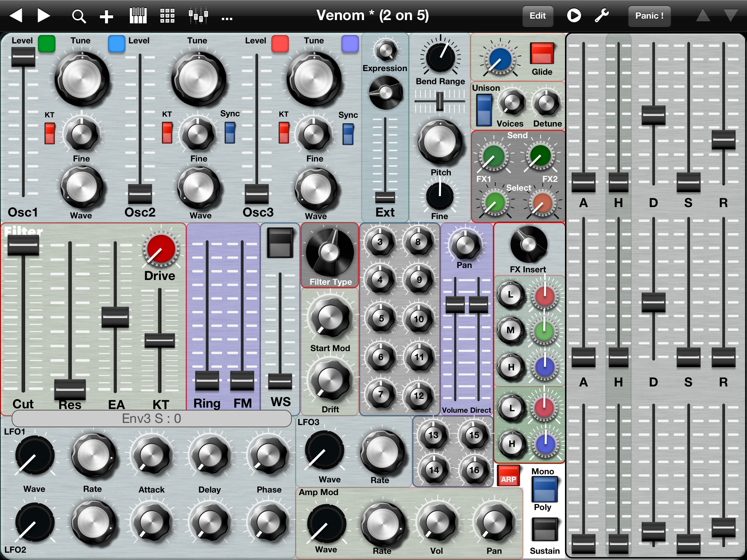
Task: Click the filter Cut slider handle
Action: pos(23,245)
